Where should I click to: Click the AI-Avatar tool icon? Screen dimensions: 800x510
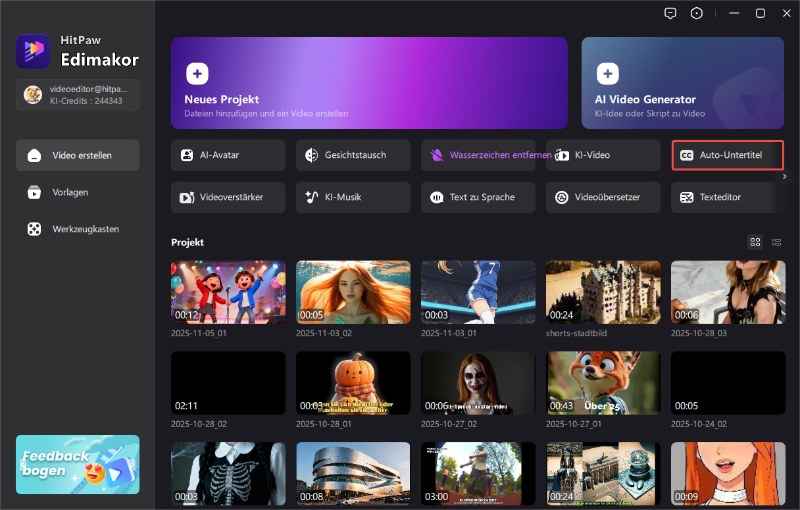pos(187,155)
